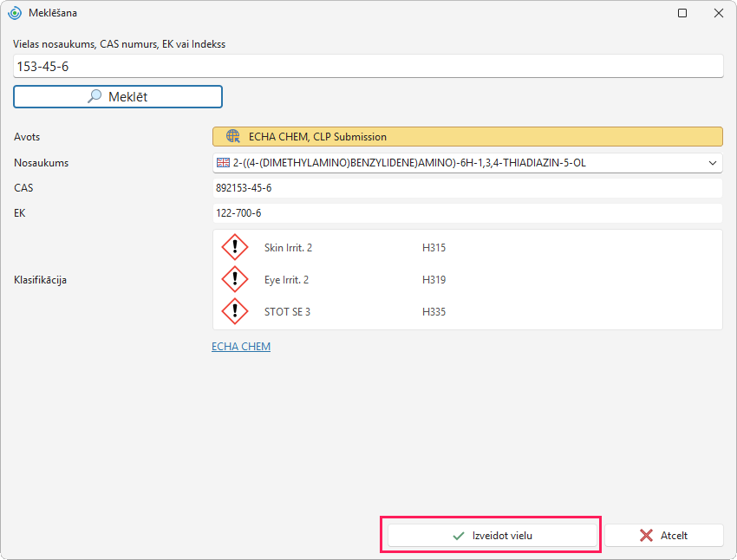Maximize the Meklēšana window
This screenshot has height=560, width=737.
[682, 13]
